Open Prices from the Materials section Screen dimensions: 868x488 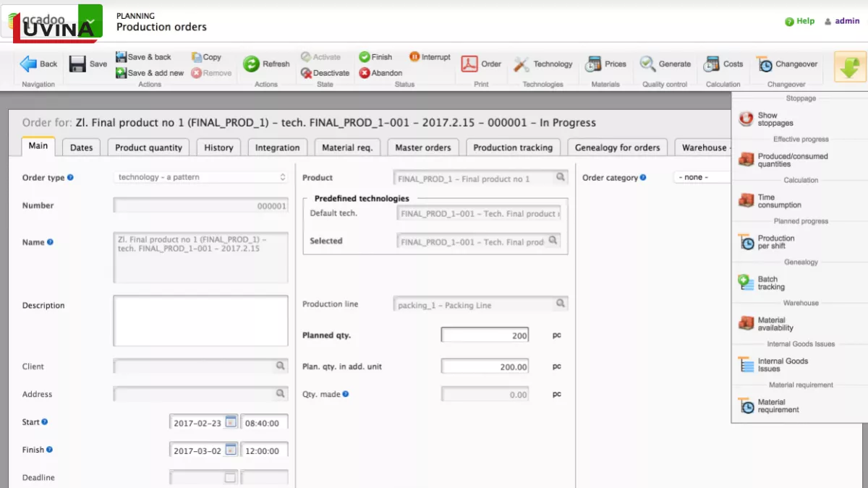[x=606, y=64]
